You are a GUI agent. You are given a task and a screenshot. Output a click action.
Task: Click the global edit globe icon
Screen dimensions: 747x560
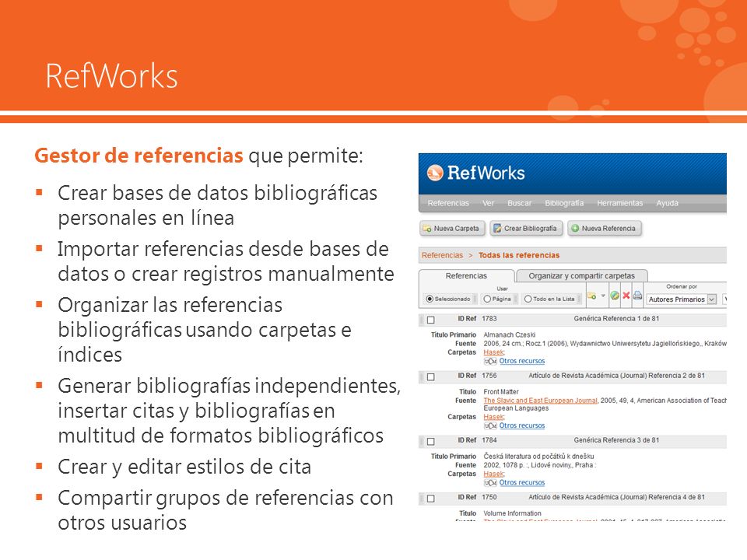[615, 296]
